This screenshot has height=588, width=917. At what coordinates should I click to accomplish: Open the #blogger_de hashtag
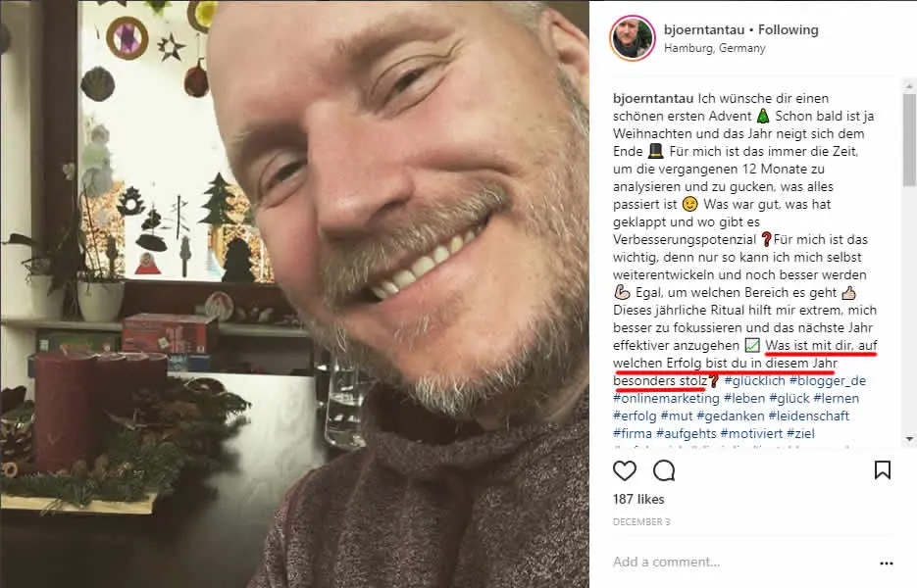(x=828, y=380)
